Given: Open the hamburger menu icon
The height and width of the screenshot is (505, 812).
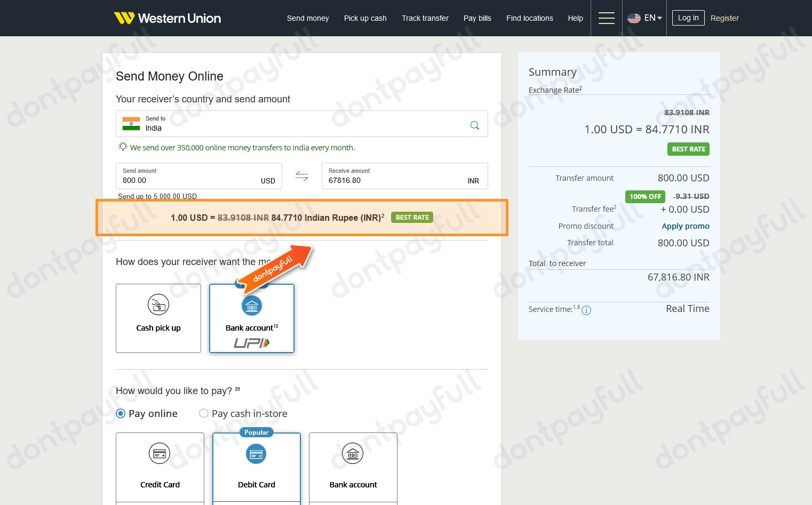Looking at the screenshot, I should point(606,18).
